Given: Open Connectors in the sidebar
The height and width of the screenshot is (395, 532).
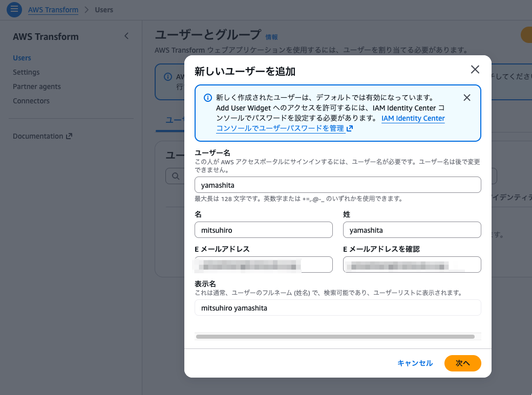Looking at the screenshot, I should pos(31,101).
